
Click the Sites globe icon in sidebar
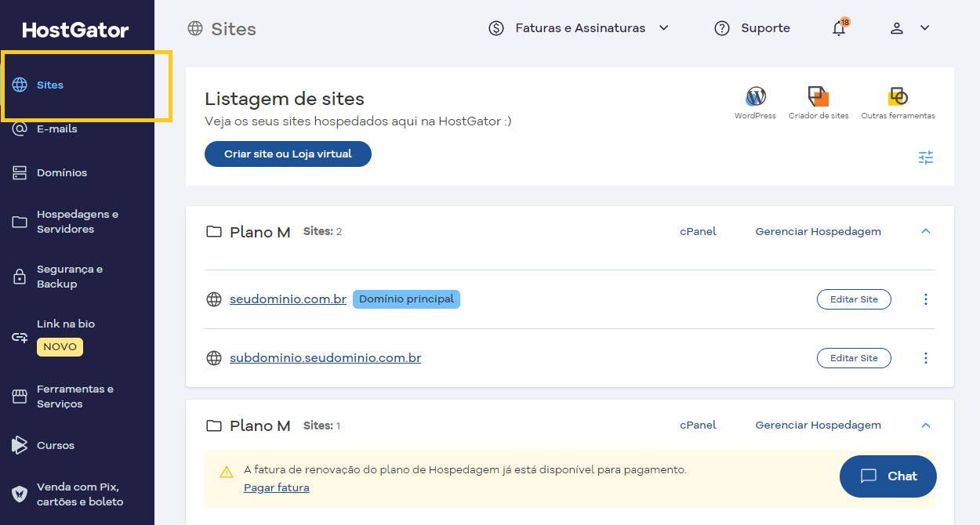point(20,85)
